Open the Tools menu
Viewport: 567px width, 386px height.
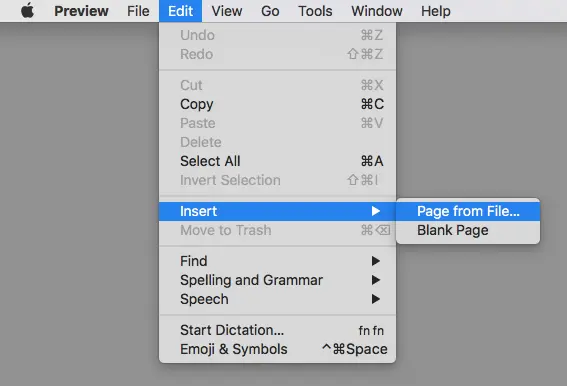coord(315,11)
